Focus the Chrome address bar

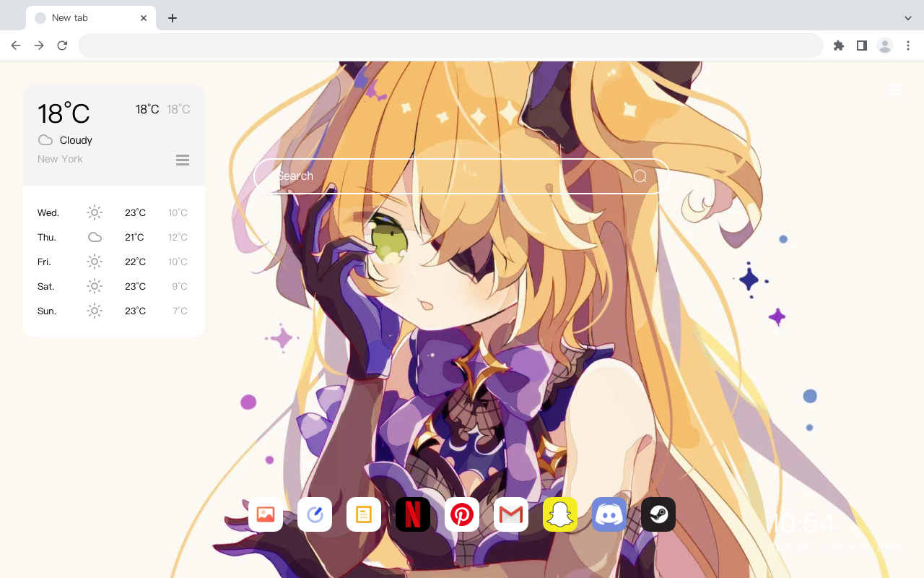[x=450, y=46]
